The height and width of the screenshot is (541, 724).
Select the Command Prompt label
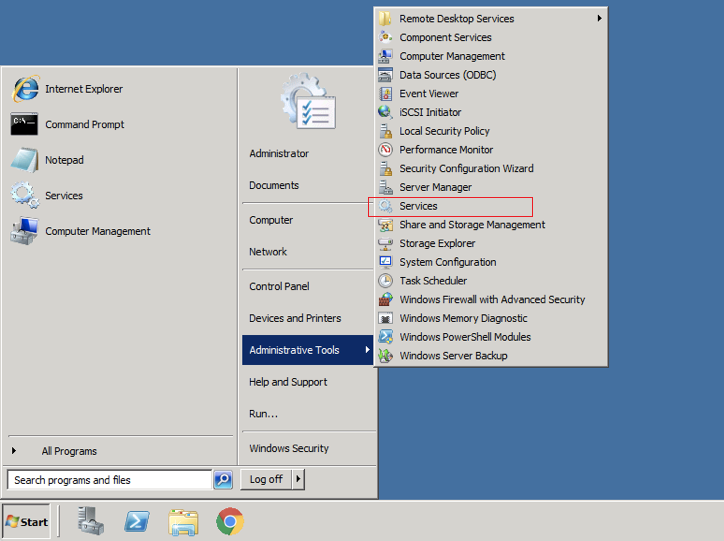click(84, 125)
